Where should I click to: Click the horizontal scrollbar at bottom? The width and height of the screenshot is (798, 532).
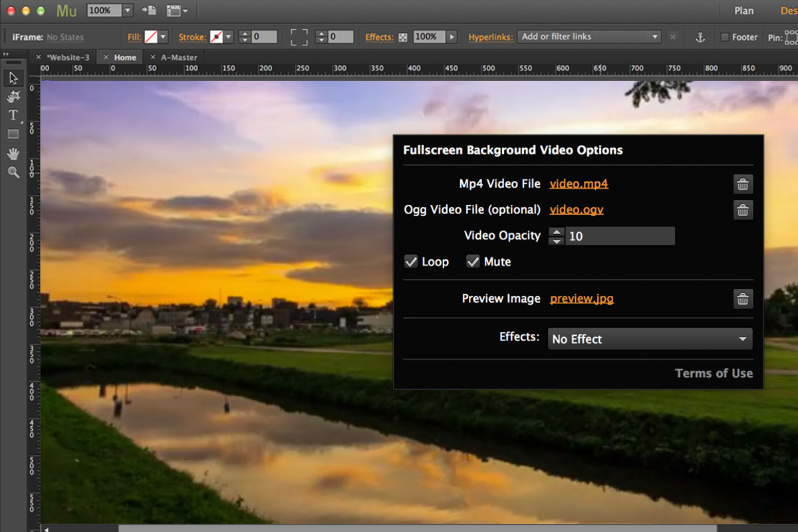point(417,529)
